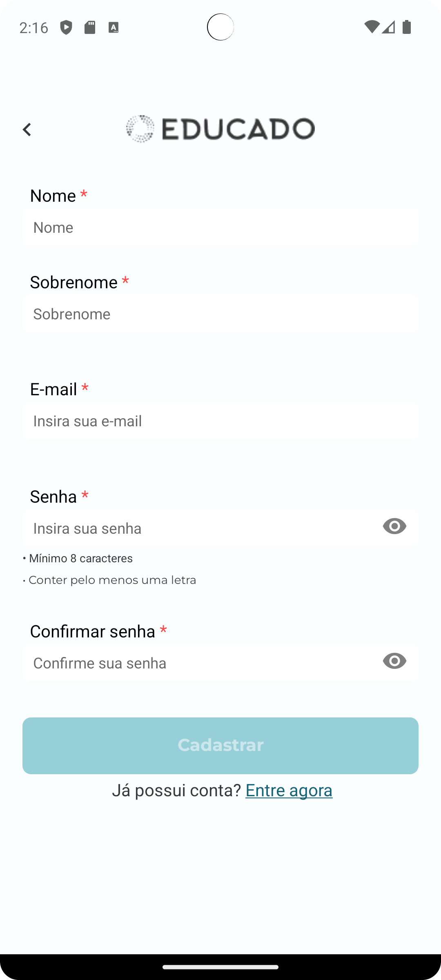
Task: Select the E-mail input field
Action: coord(220,421)
